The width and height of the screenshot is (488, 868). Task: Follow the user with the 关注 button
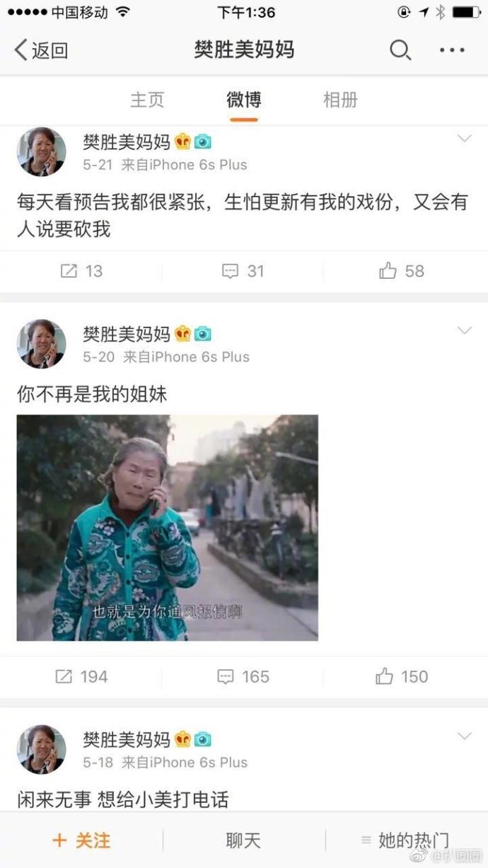[82, 840]
